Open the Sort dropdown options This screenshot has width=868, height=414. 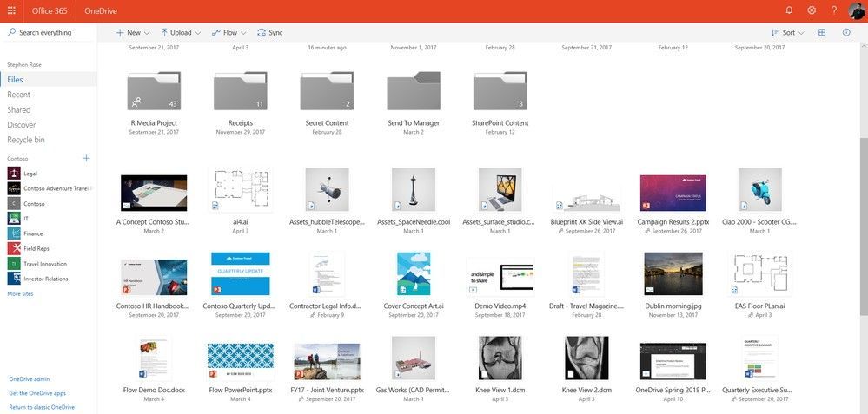[788, 33]
